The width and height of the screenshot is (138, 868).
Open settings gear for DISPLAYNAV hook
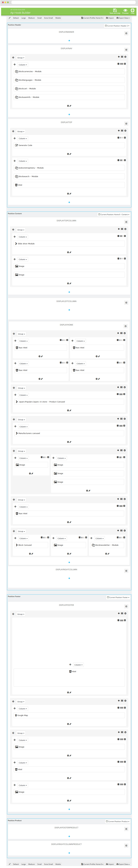coord(126,50)
